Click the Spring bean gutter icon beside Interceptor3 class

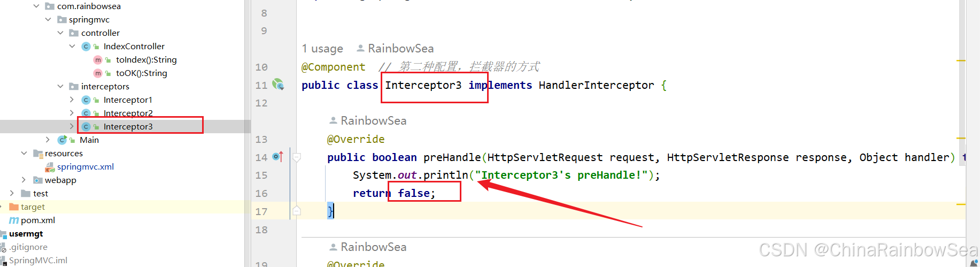[278, 84]
